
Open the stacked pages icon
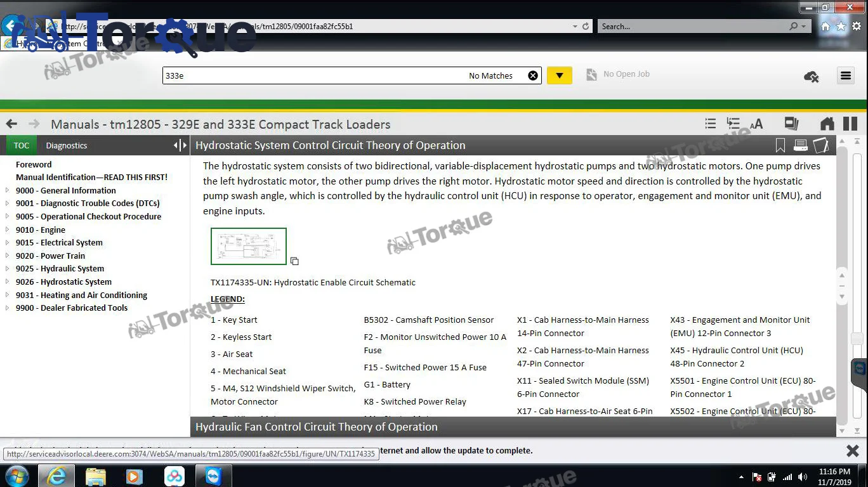791,124
